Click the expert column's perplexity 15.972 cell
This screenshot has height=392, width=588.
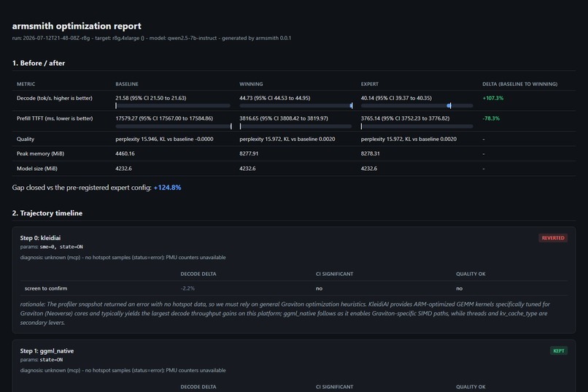(409, 139)
